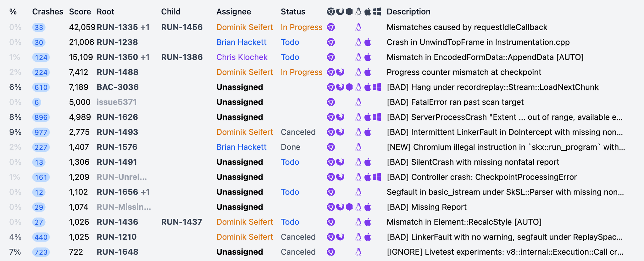This screenshot has height=261, width=644.
Task: Click the Firefox icon in the header
Action: pyautogui.click(x=340, y=12)
